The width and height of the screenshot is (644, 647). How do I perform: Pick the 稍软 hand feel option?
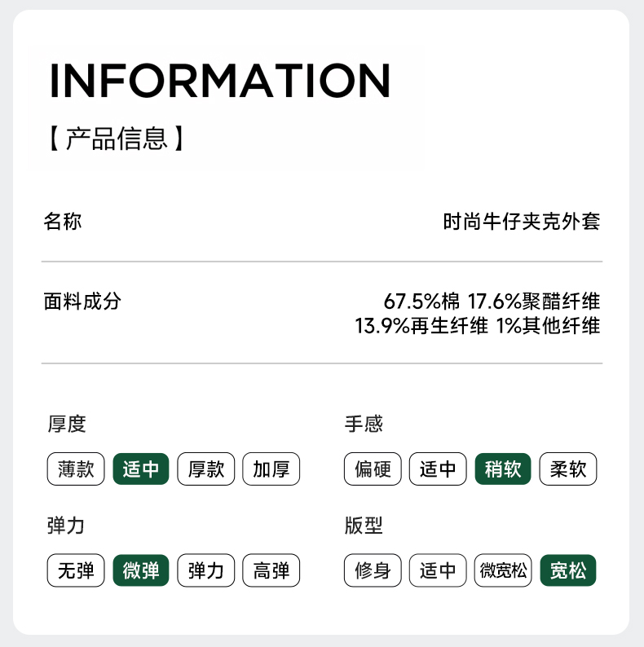(x=503, y=469)
